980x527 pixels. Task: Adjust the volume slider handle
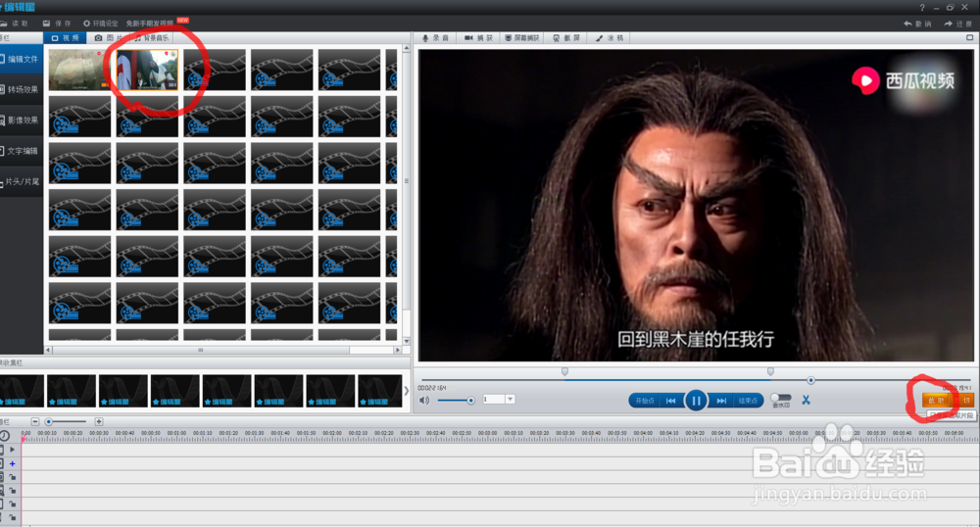pos(470,401)
